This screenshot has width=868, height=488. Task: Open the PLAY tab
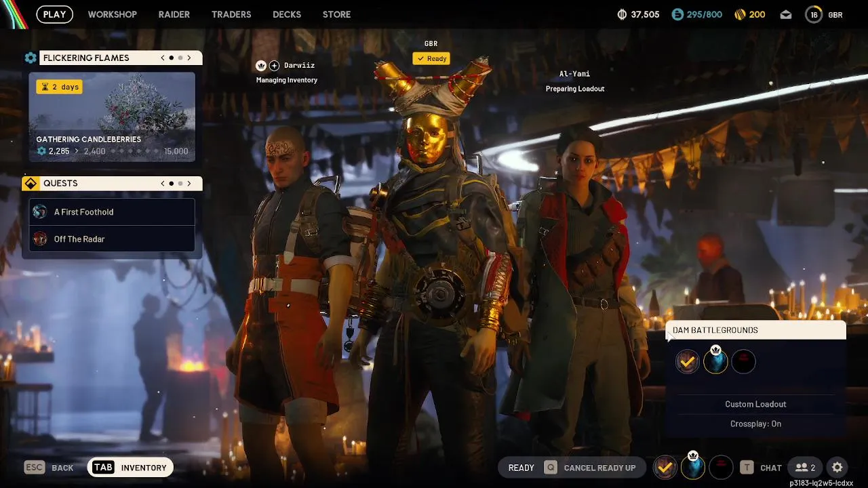click(x=55, y=14)
